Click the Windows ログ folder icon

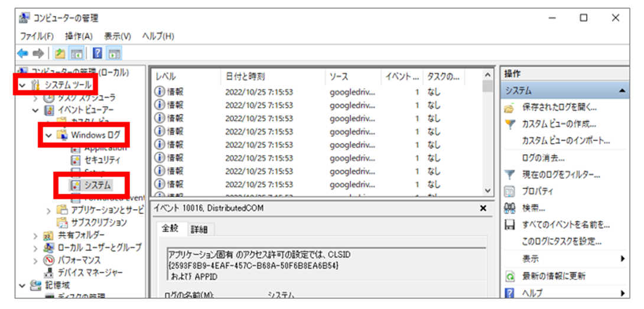point(62,135)
